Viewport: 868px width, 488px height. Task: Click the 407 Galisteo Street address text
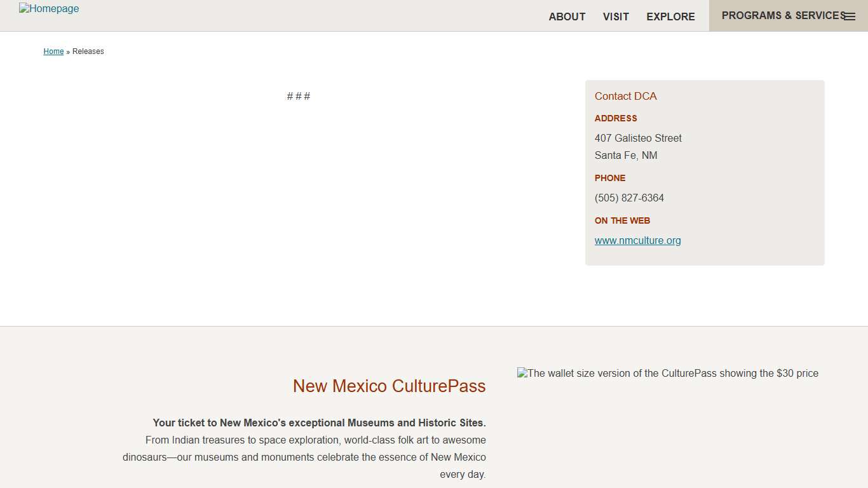tap(638, 138)
